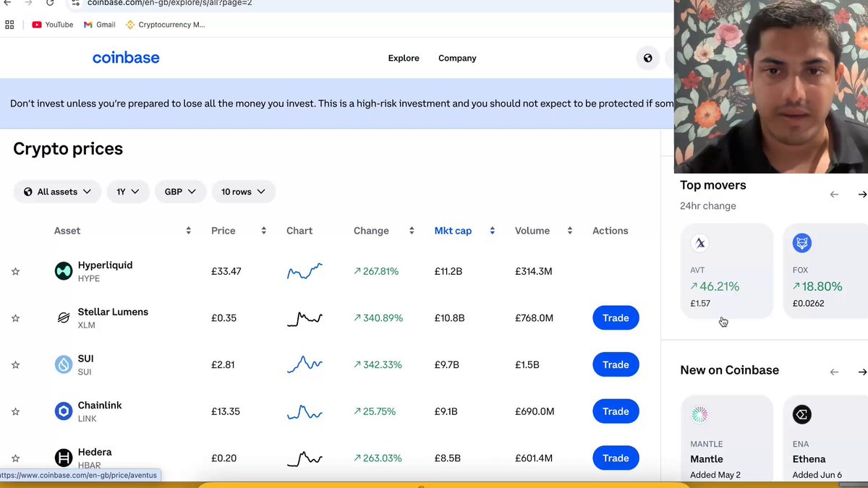This screenshot has height=488, width=868.
Task: Open the browser apps grid icon
Action: coord(9,25)
